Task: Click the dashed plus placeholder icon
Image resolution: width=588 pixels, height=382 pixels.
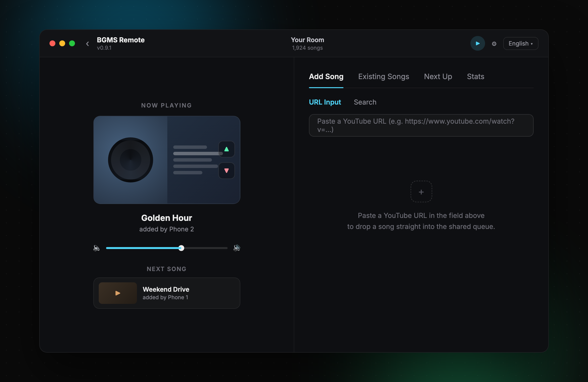Action: click(x=421, y=192)
